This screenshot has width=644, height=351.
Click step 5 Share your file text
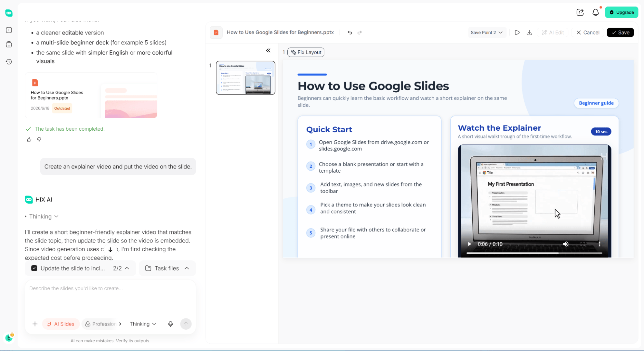[373, 233]
